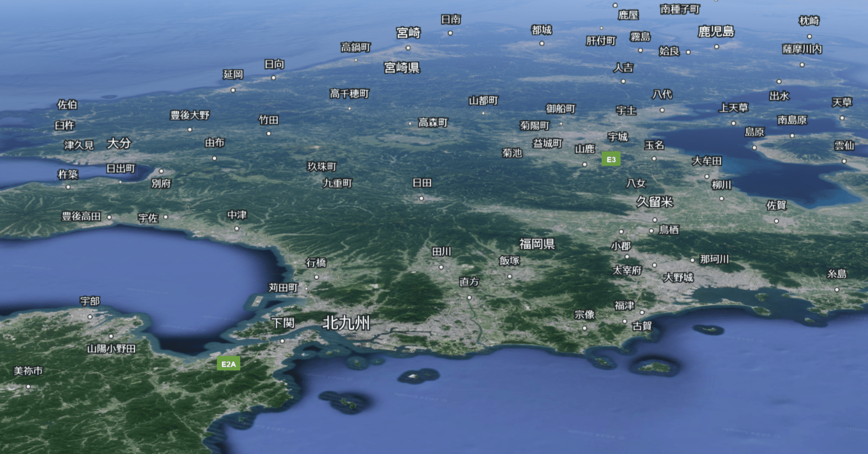Select the 福岡県 prefecture label
Screen dimensions: 868x454
[x=537, y=244]
